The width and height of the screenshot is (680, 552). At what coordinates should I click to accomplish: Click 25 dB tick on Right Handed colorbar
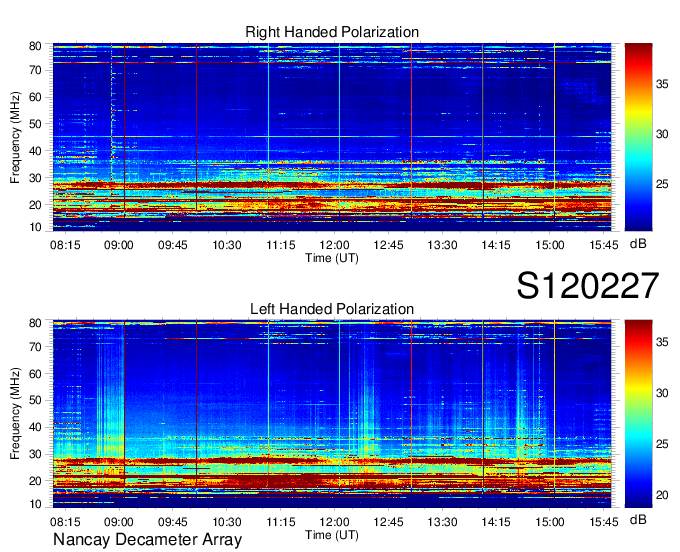662,185
